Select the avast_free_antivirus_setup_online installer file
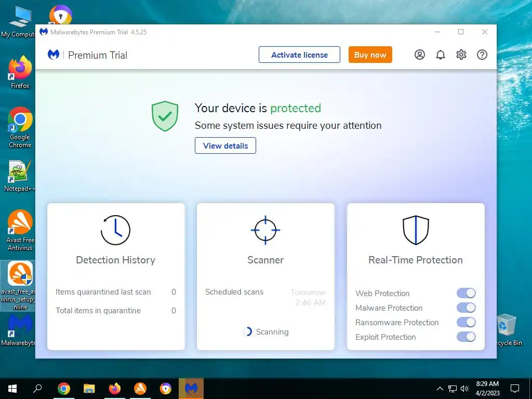This screenshot has width=532, height=399. click(19, 286)
